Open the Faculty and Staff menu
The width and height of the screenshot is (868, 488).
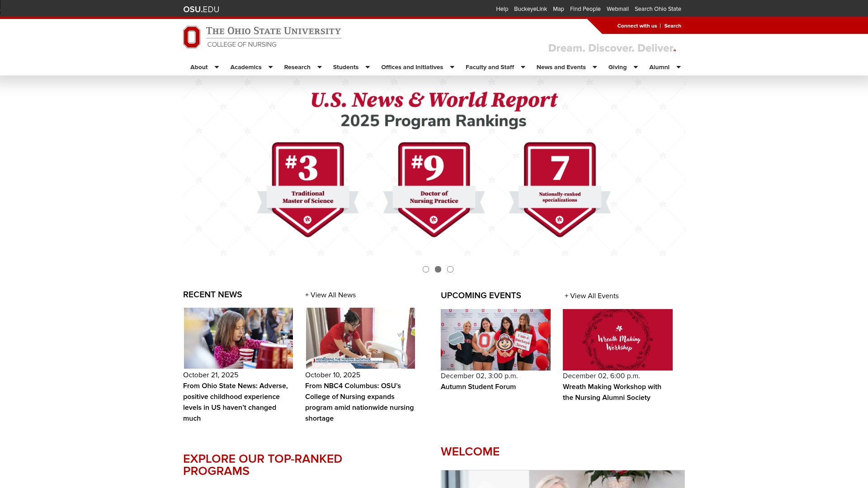[490, 67]
